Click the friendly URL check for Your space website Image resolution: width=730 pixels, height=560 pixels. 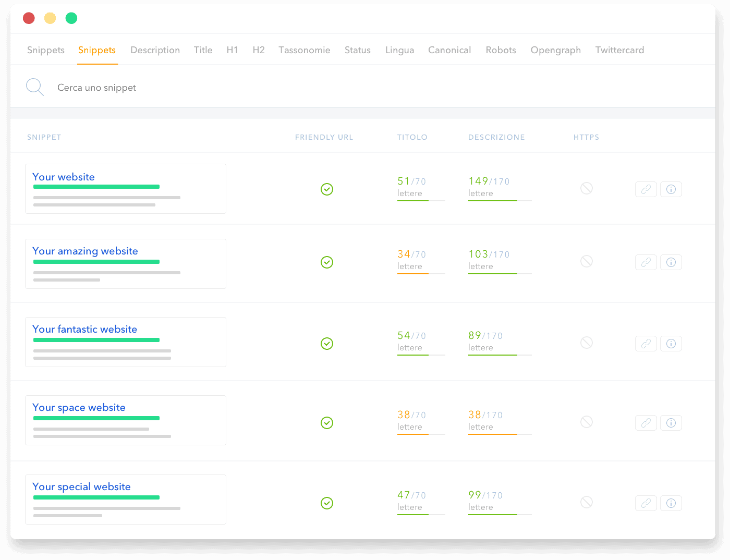[x=327, y=423]
